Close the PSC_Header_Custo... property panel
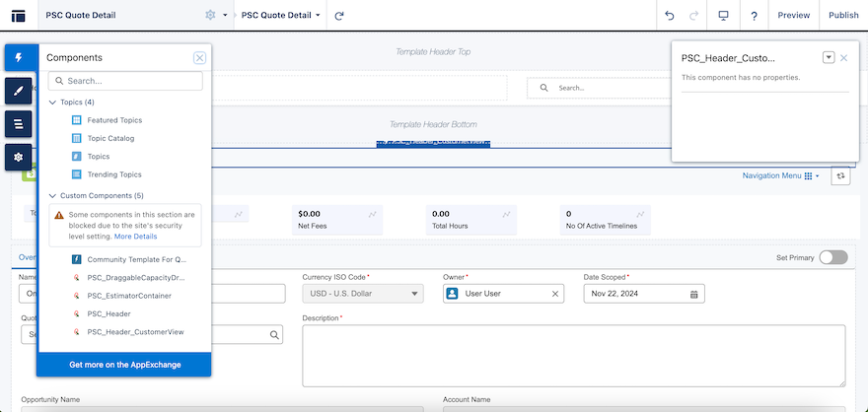Screen dimensions: 868x412 (x=843, y=57)
